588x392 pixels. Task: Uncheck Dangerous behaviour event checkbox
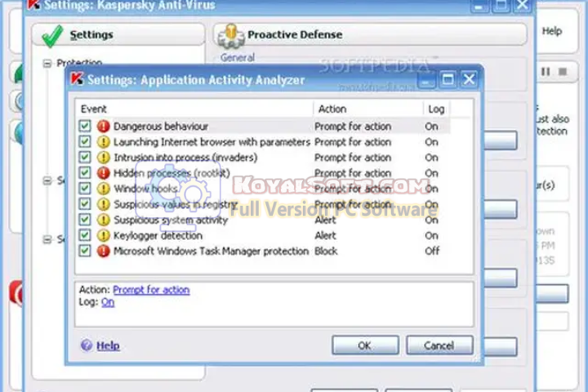coord(85,126)
